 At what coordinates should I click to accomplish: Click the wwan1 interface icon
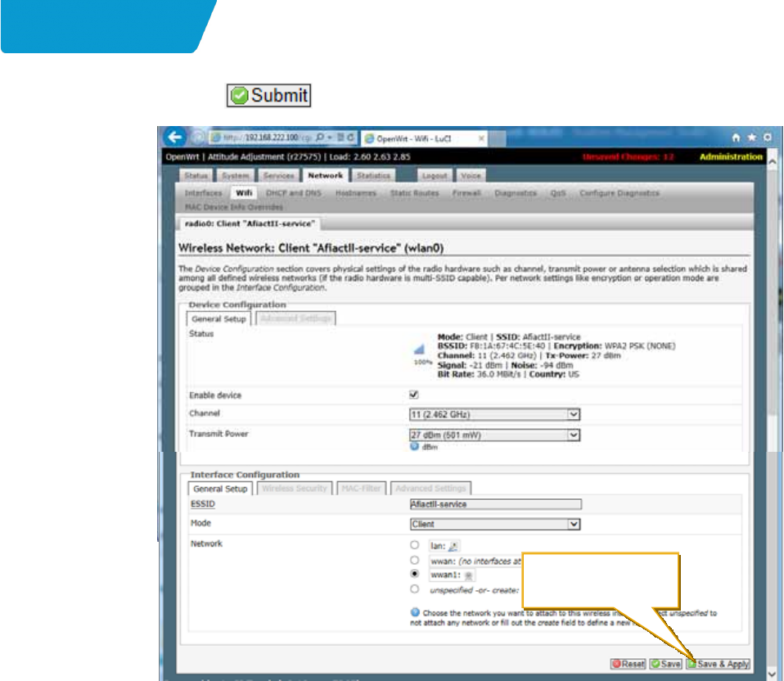point(468,576)
